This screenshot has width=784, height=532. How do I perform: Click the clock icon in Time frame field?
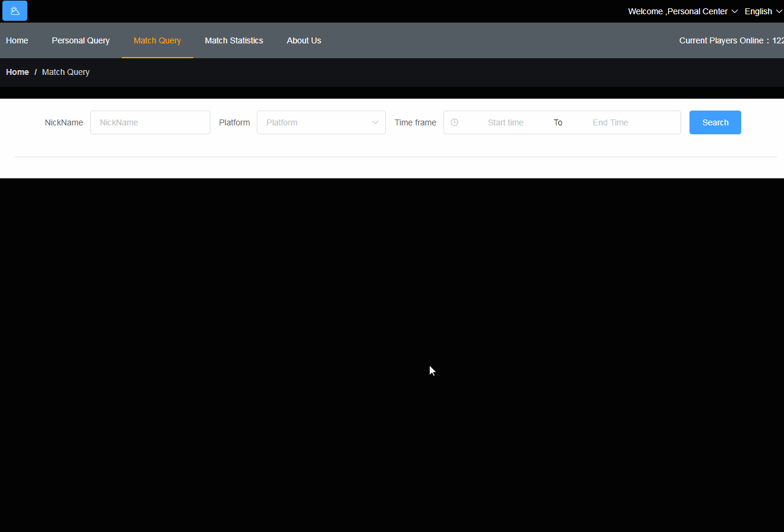pyautogui.click(x=455, y=122)
